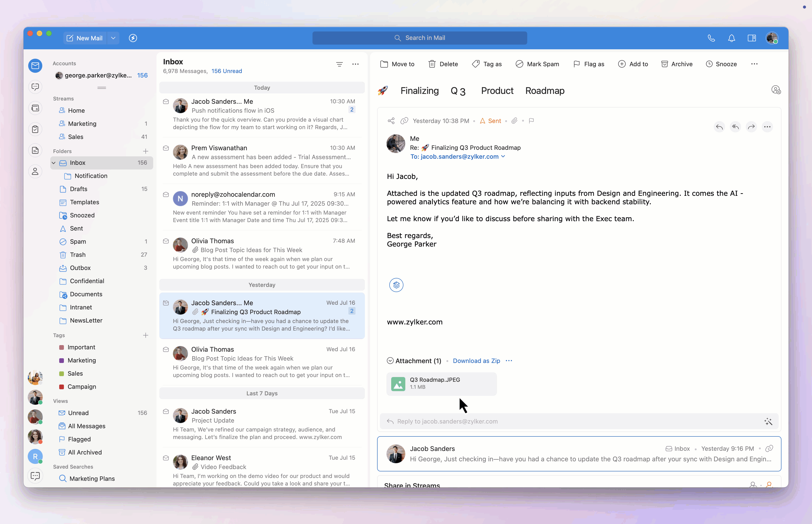Click the phone call icon in header
This screenshot has height=524, width=812.
711,38
